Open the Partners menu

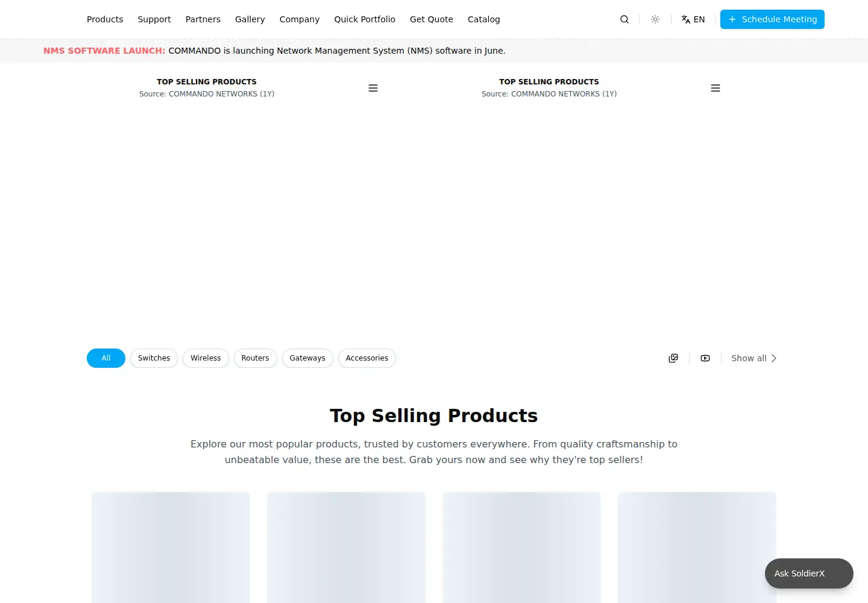[203, 19]
